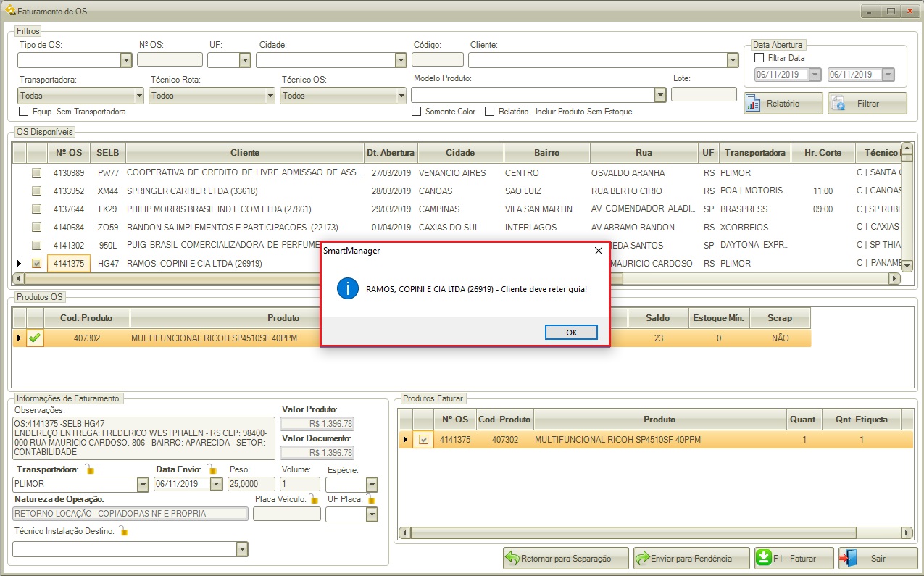Click OK in the SmartManager dialog
The image size is (924, 576).
571,332
